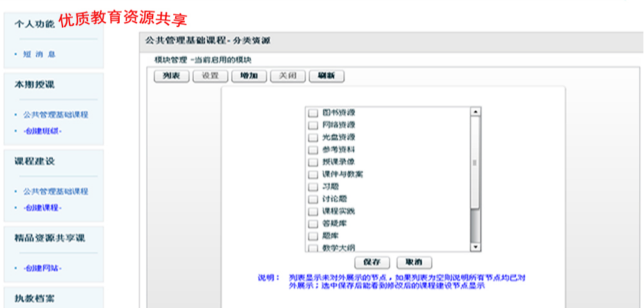The width and height of the screenshot is (644, 308).
Task: Check the 授课录像 checkbox
Action: [313, 162]
